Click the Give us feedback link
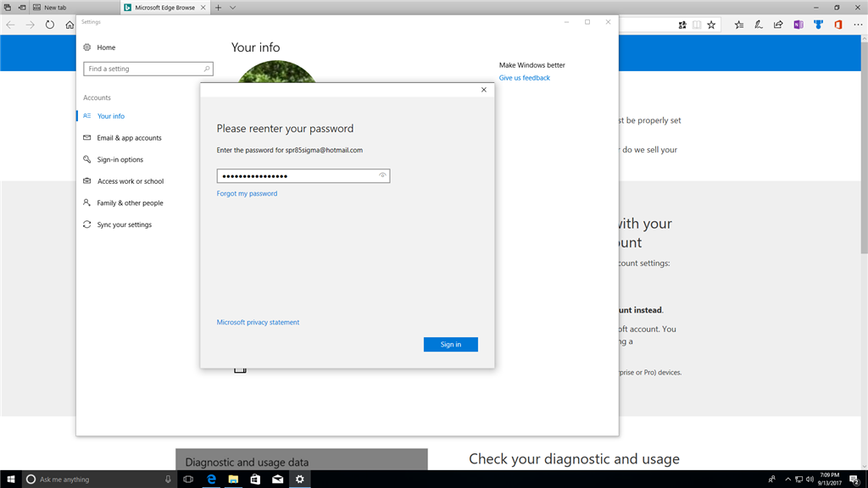 [x=524, y=78]
